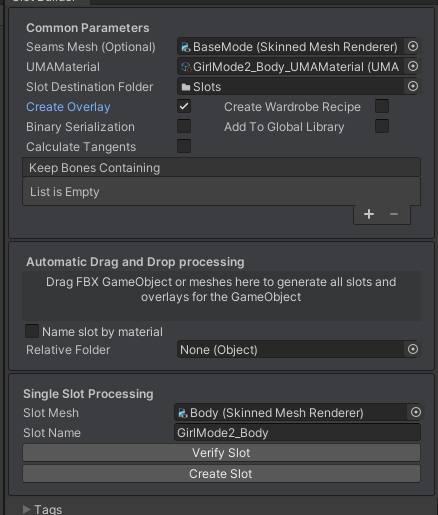The image size is (438, 515).
Task: Click the UMAMaterial label
Action: tap(63, 67)
